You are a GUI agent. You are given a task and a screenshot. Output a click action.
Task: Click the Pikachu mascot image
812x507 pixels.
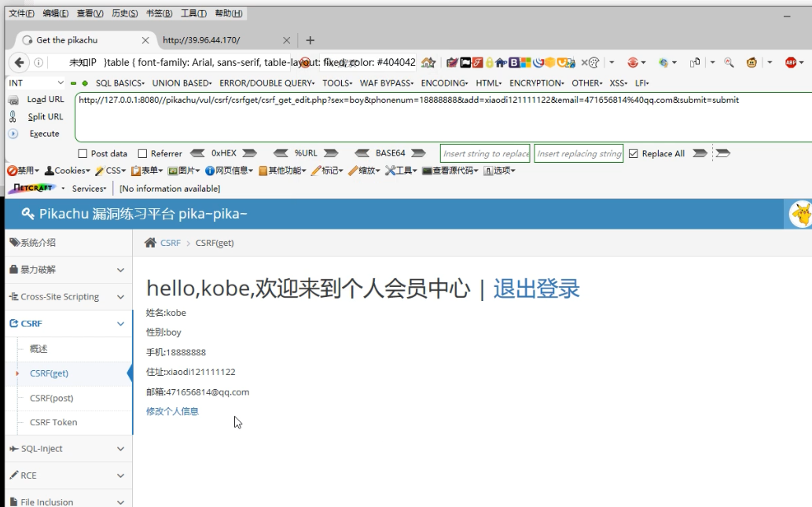pos(800,213)
